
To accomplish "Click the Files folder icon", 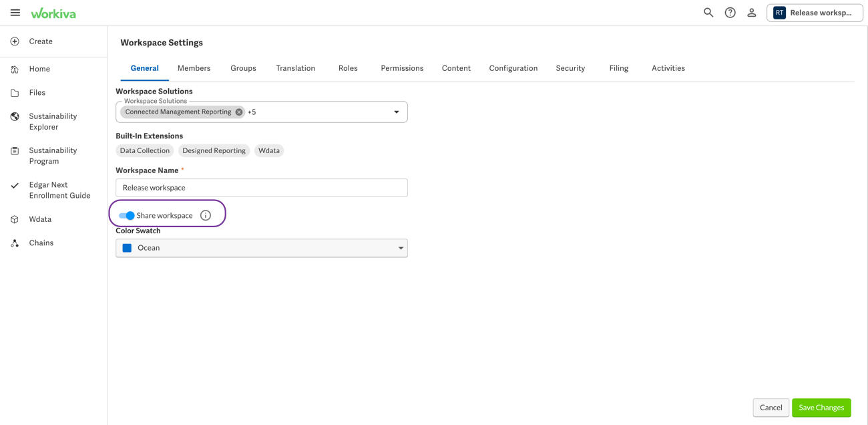I will pyautogui.click(x=15, y=93).
